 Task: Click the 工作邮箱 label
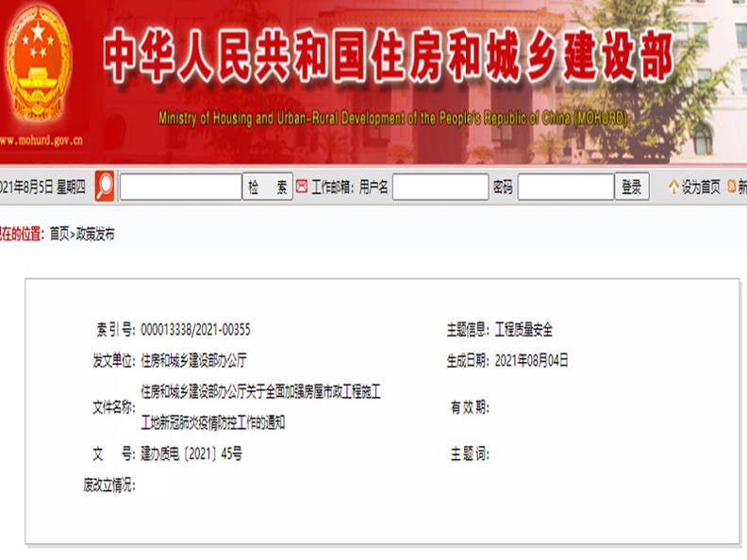[333, 188]
